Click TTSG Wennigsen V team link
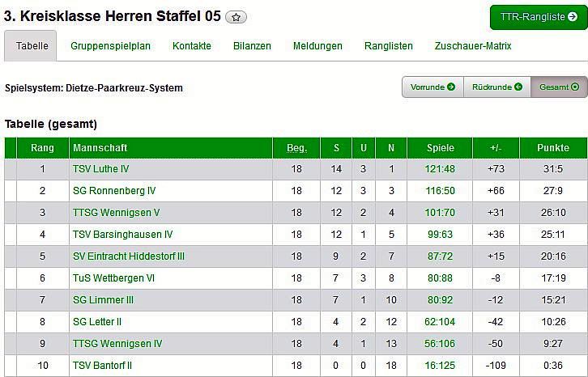The image size is (588, 377). [x=117, y=213]
